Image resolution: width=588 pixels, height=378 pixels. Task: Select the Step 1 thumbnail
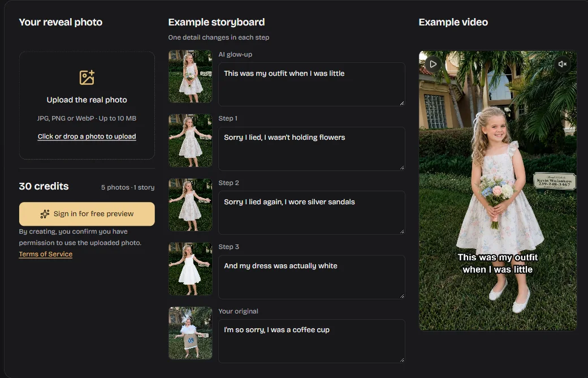click(190, 140)
